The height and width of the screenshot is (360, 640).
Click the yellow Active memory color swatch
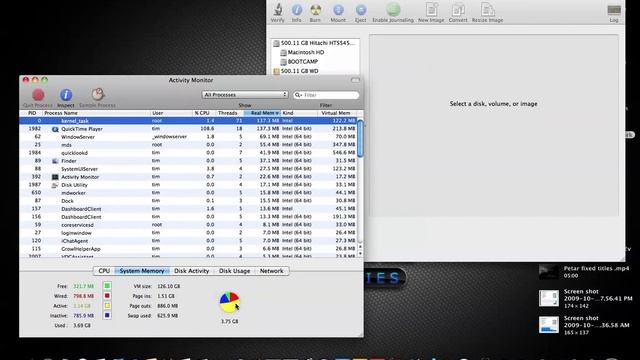[x=107, y=305]
